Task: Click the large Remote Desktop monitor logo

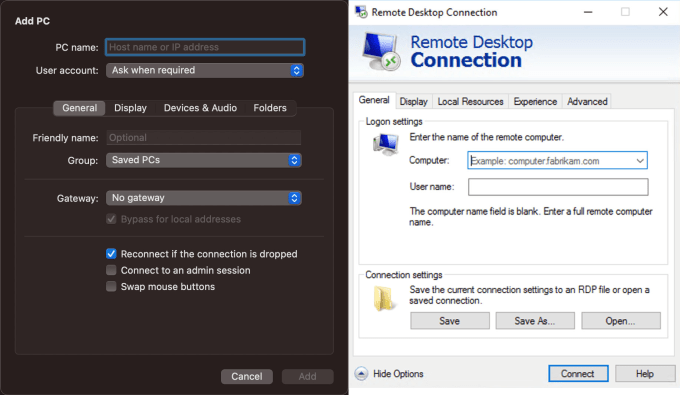Action: [382, 52]
